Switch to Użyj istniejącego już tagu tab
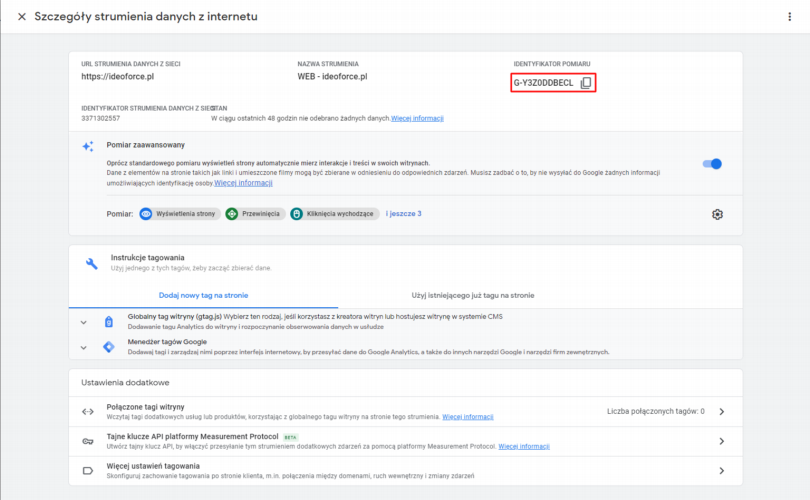Viewport: 810px width, 500px height. [473, 295]
